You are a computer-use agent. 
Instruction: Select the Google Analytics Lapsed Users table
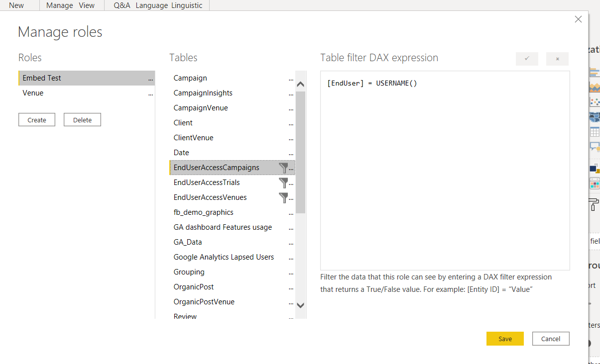[233, 257]
